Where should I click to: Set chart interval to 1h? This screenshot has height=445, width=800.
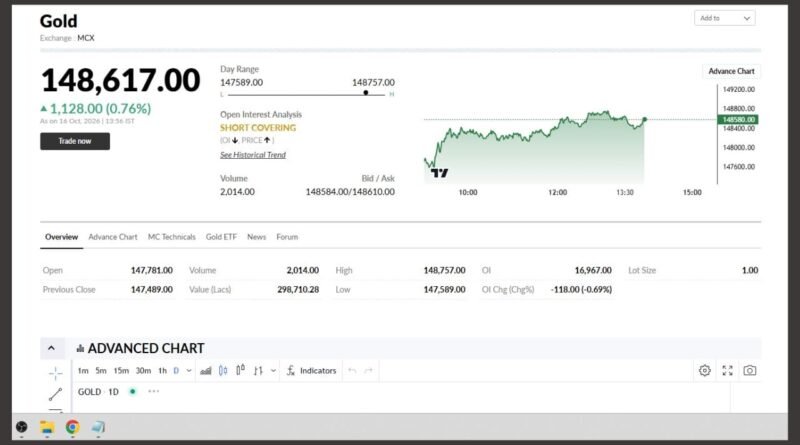tap(162, 370)
